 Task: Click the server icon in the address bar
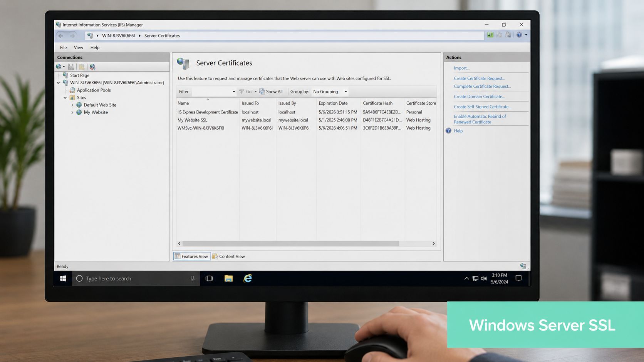tap(90, 35)
